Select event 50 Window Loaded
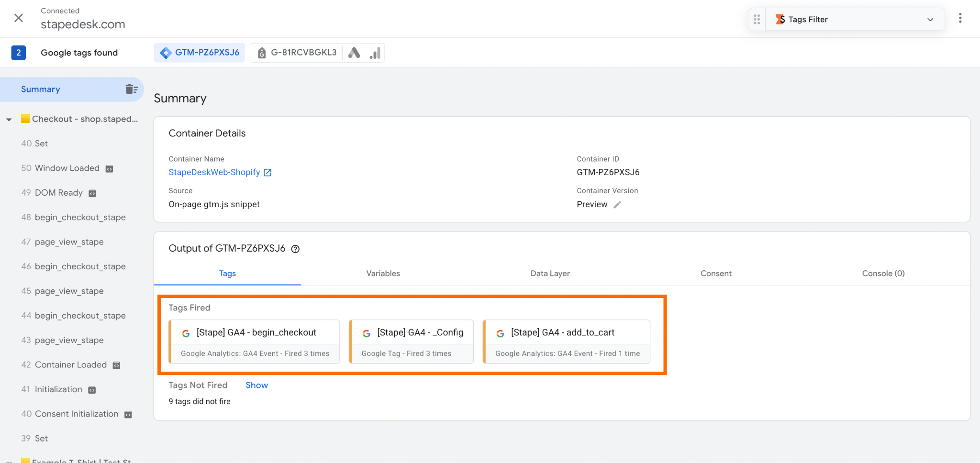 click(x=60, y=168)
